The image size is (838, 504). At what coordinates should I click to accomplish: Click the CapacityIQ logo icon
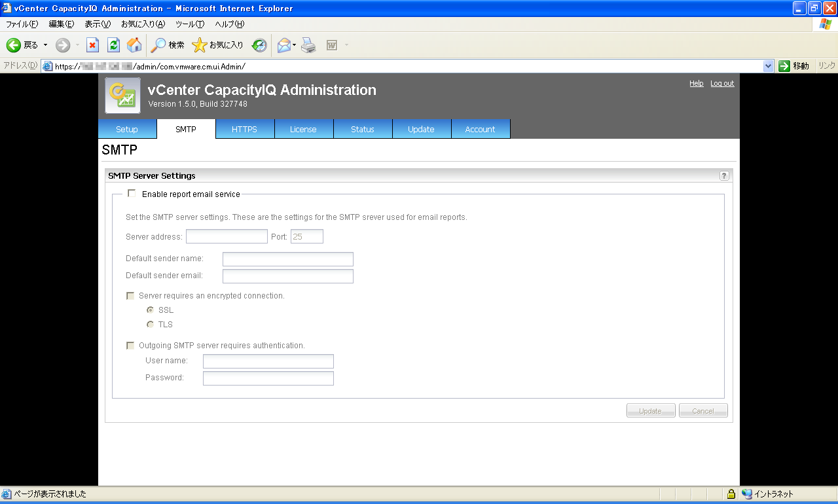122,96
